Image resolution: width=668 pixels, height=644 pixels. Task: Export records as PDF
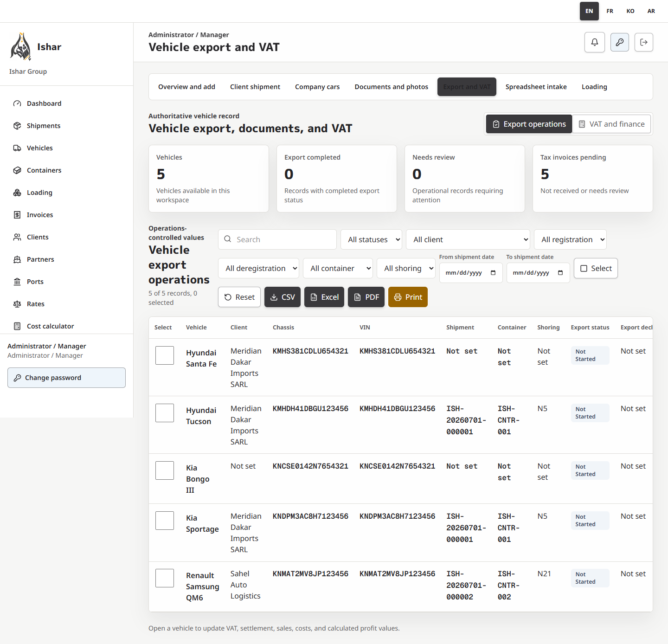tap(366, 297)
